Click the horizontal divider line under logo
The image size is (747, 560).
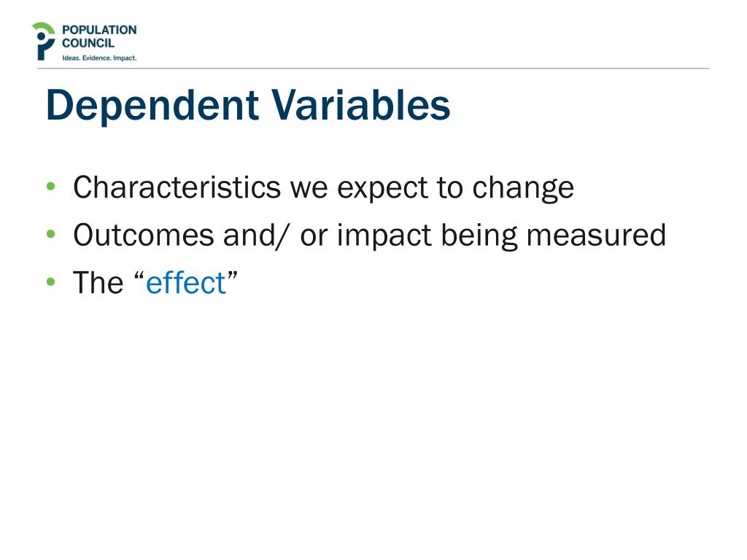(373, 69)
